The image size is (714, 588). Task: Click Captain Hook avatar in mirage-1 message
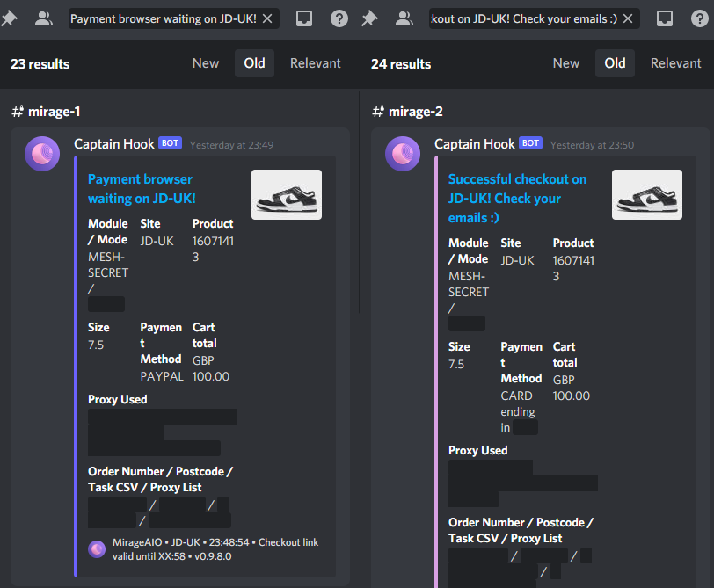(42, 154)
